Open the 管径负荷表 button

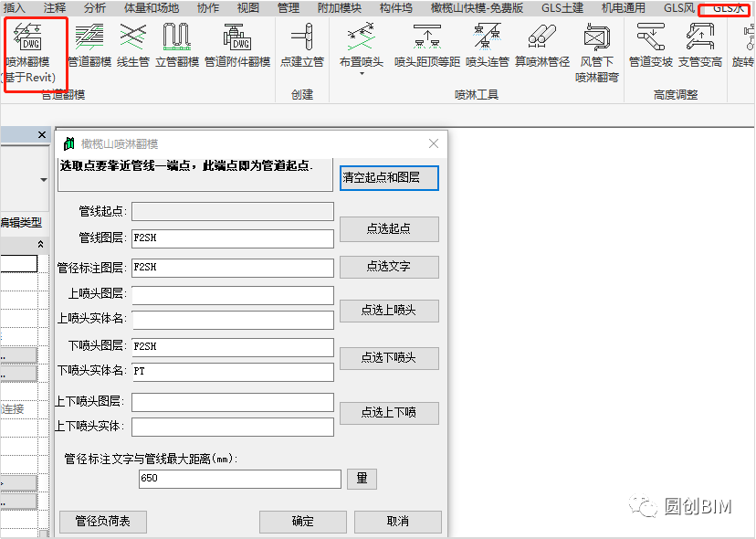pyautogui.click(x=102, y=522)
